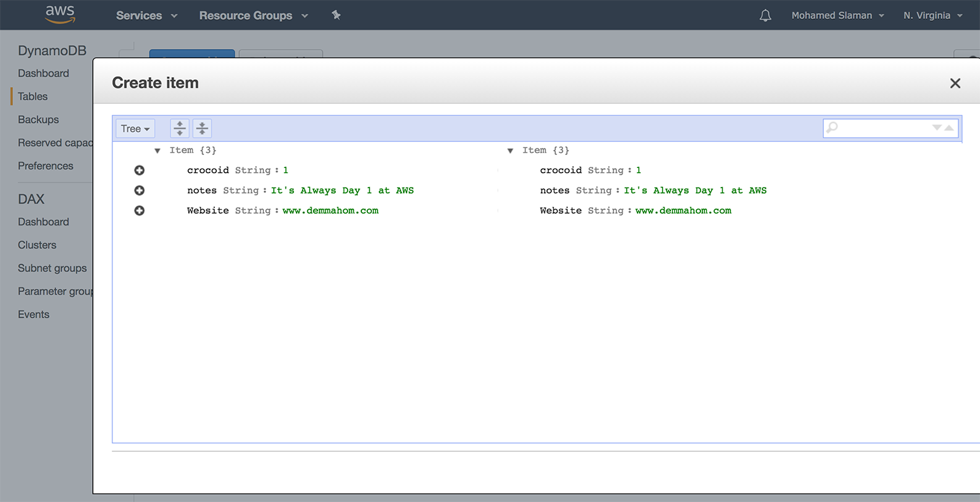The image size is (980, 502).
Task: Open the notifications bell icon
Action: (765, 15)
